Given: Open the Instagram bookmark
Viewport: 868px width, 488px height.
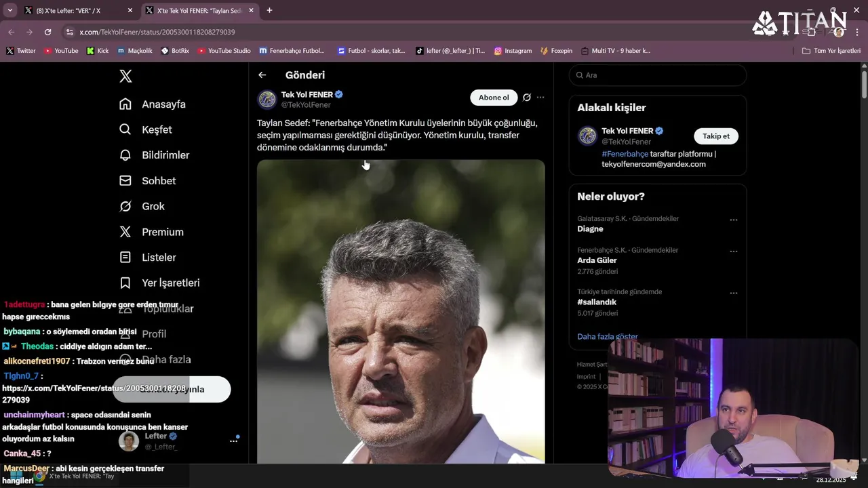Looking at the screenshot, I should 513,51.
